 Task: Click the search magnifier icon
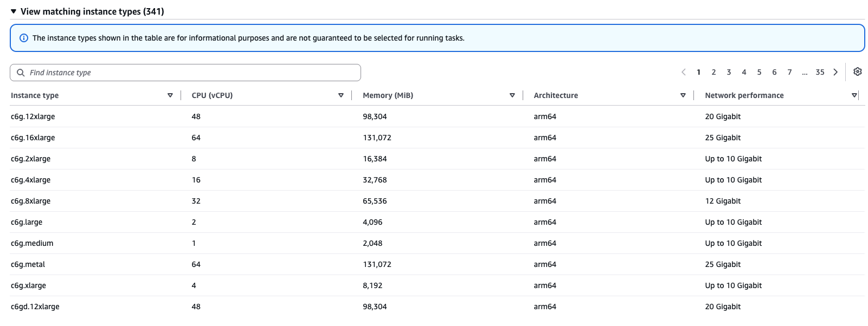point(21,73)
